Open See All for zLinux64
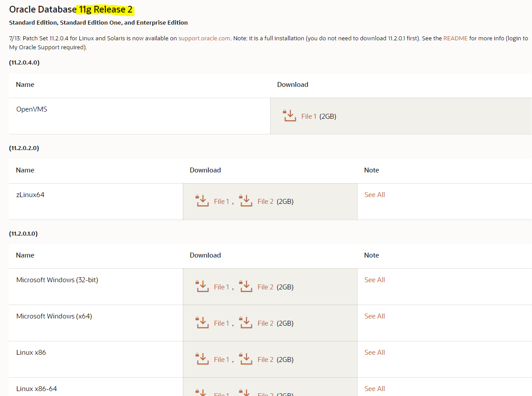The width and height of the screenshot is (532, 396). coord(375,194)
